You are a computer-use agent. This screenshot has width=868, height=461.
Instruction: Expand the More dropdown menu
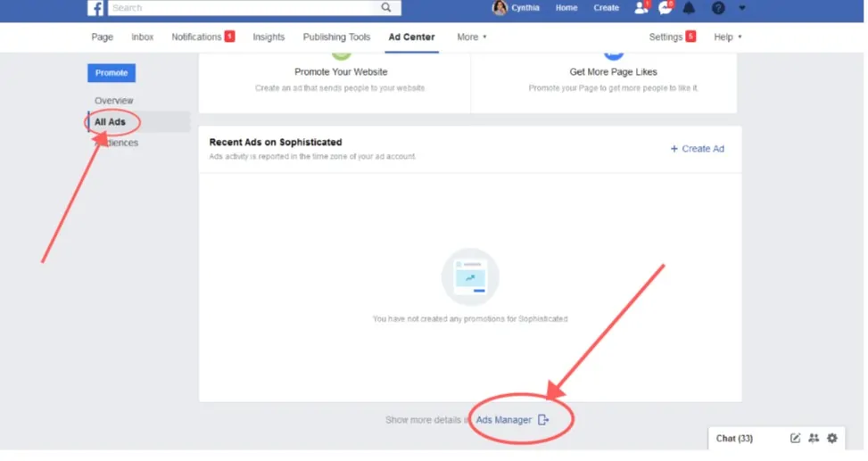tap(472, 37)
